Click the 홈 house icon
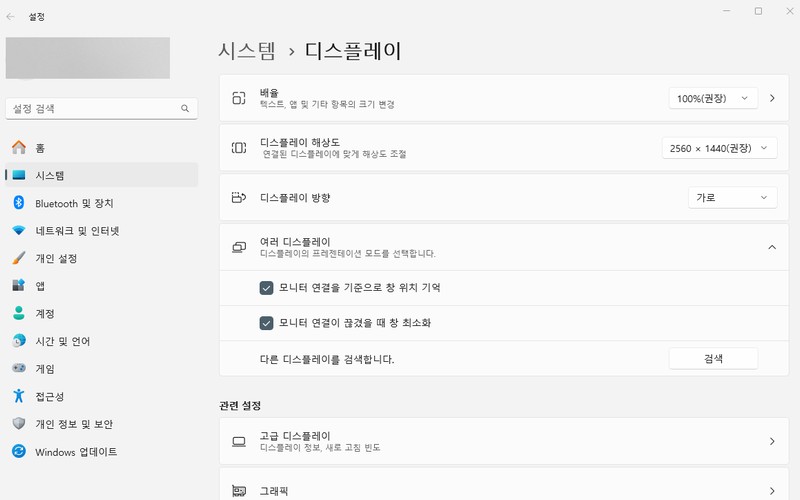The image size is (800, 500). [x=19, y=147]
